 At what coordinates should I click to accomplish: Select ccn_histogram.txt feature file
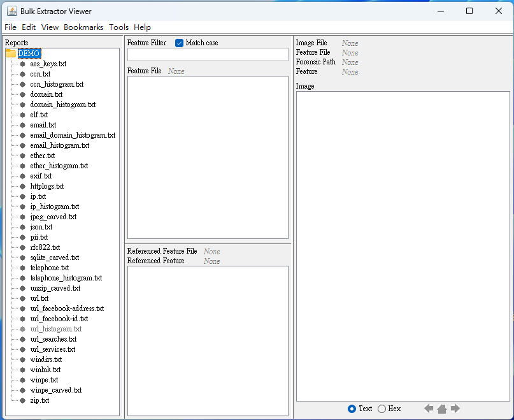tap(57, 84)
